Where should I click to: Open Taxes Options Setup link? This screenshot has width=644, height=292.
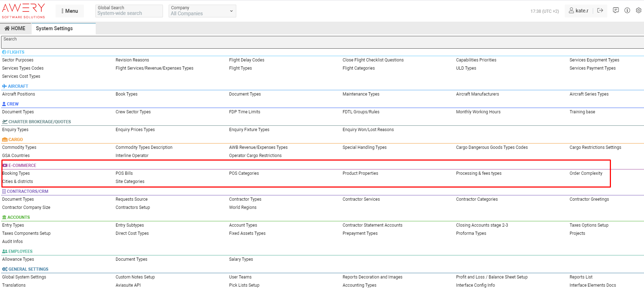click(x=589, y=225)
